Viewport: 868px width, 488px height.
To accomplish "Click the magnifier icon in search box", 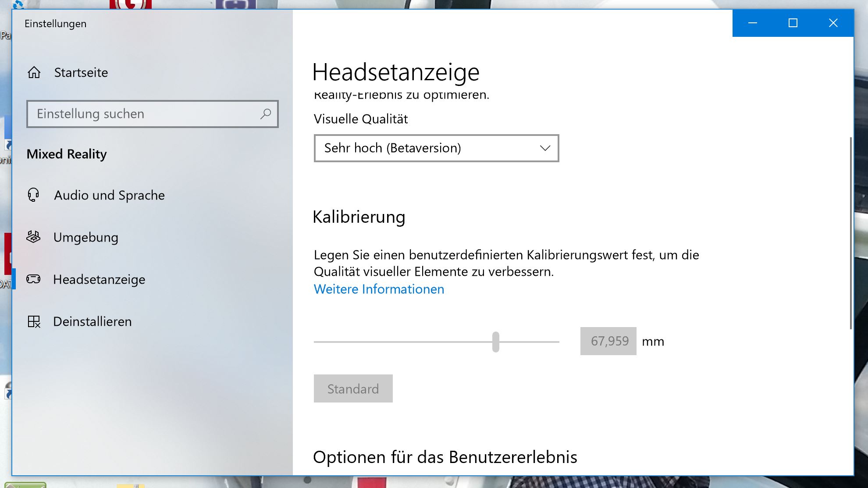I will click(266, 114).
